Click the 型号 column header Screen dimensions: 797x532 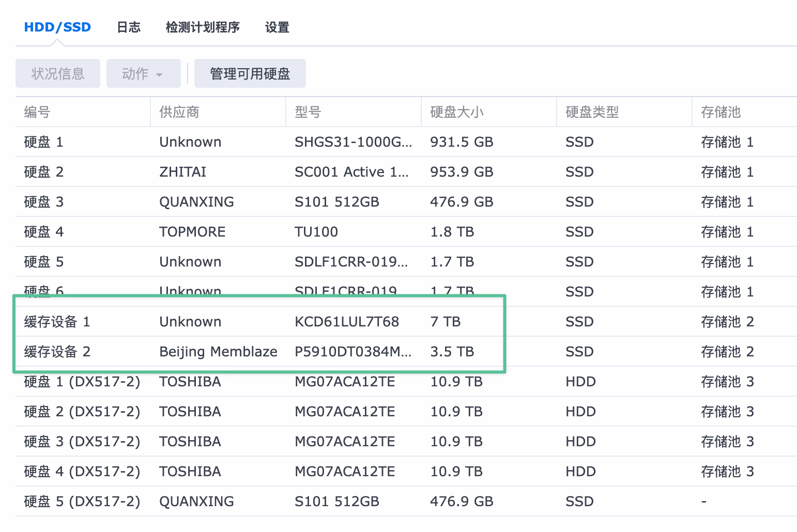pyautogui.click(x=308, y=112)
